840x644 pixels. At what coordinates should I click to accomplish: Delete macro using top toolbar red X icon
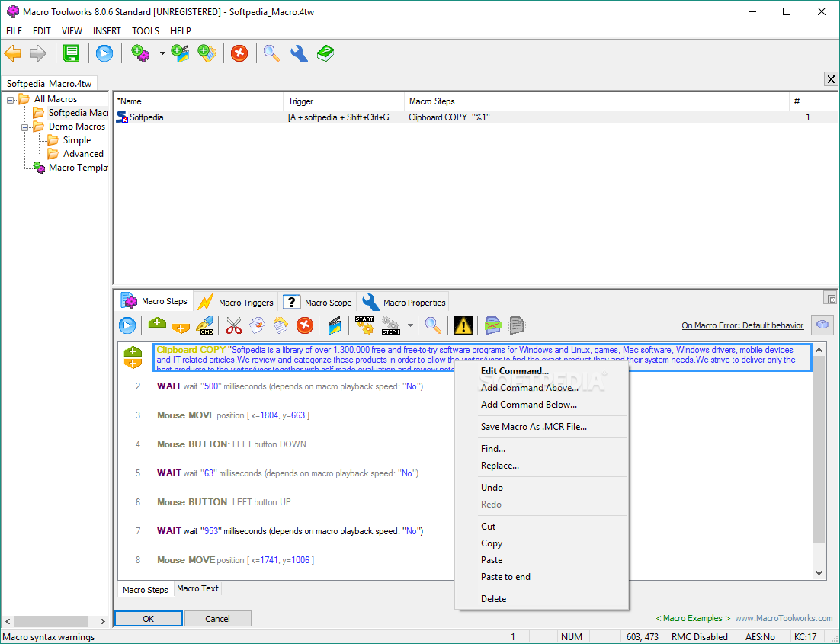[239, 53]
